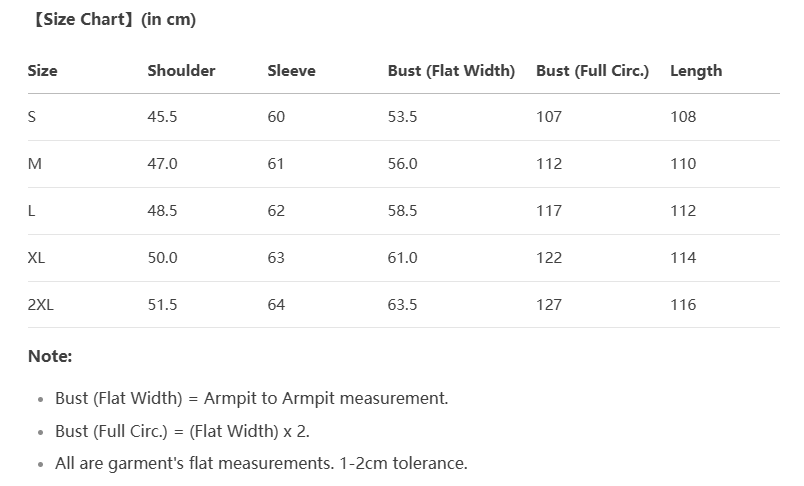The height and width of the screenshot is (486, 804).
Task: Click sleeve value 61 in M row
Action: coord(276,164)
